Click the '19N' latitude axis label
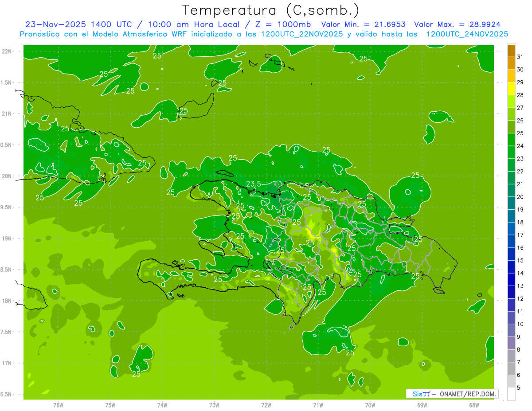 click(7, 239)
